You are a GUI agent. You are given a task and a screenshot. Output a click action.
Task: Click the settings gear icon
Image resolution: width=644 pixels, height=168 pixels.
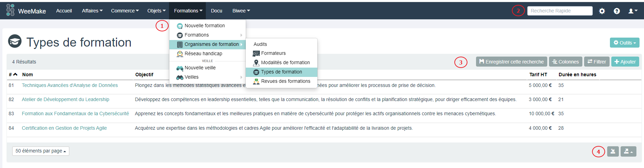602,11
